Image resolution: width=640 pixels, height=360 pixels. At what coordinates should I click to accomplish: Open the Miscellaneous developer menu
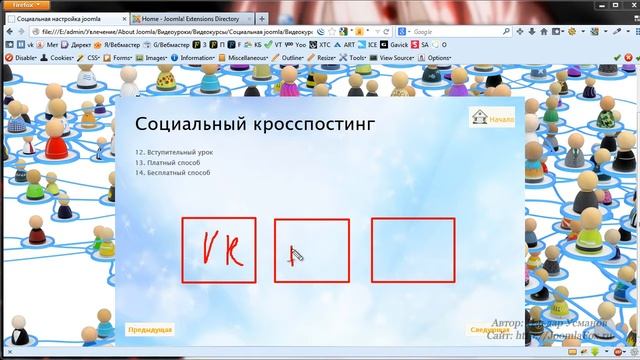tap(243, 58)
